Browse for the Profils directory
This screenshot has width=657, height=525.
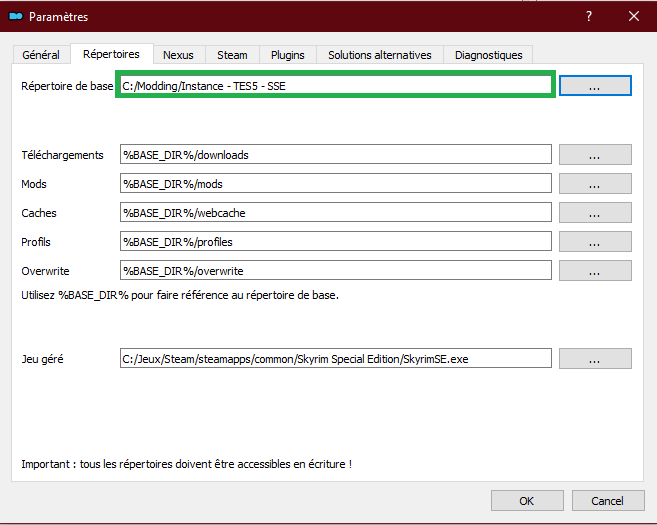[x=595, y=242]
